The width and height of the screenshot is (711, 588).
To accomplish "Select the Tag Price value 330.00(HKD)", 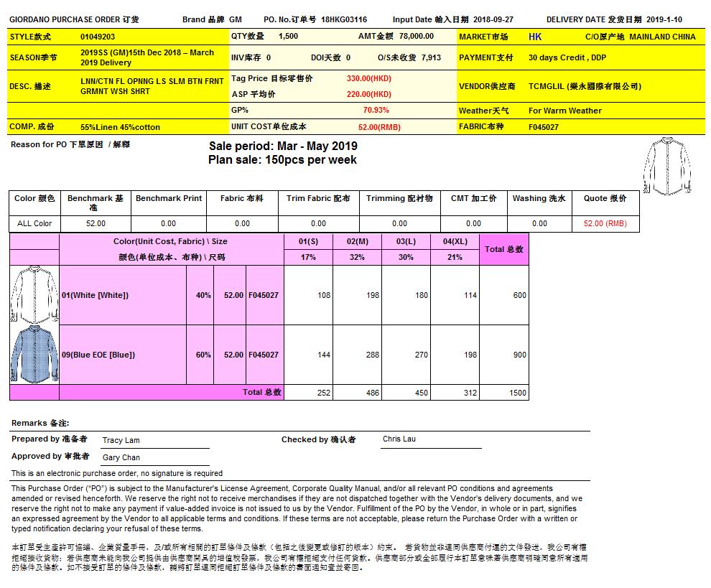I will tap(368, 78).
